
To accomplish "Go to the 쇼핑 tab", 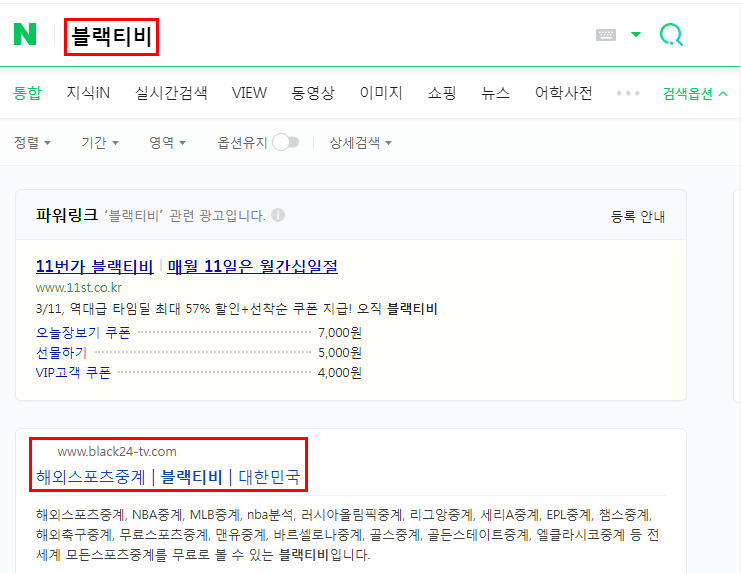I will pyautogui.click(x=441, y=93).
